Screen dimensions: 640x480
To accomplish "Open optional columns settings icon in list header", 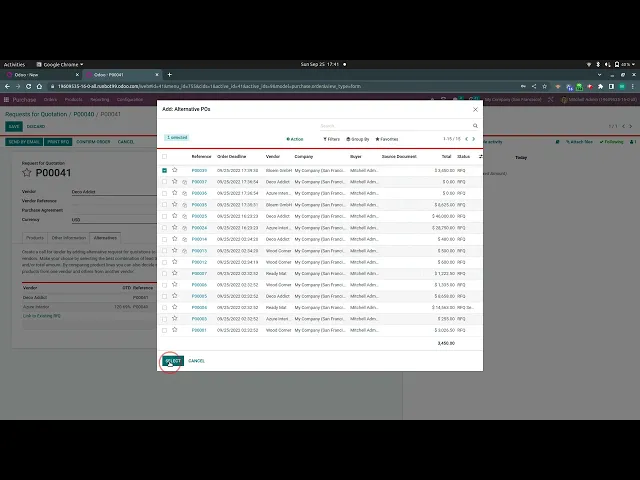I will (480, 156).
